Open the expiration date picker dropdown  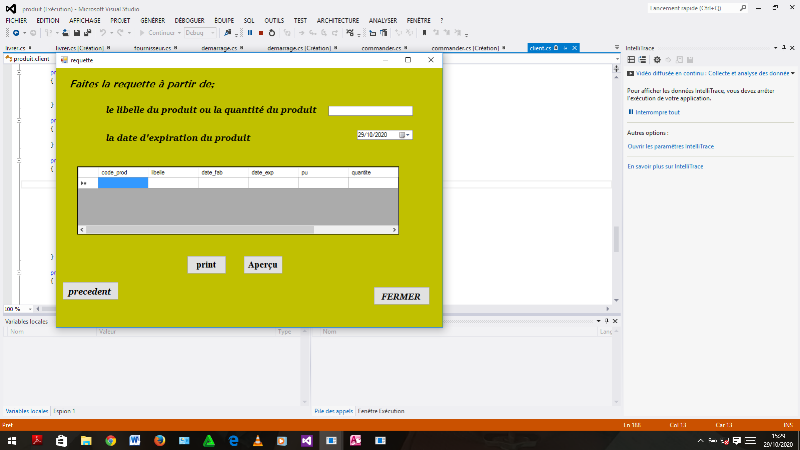pyautogui.click(x=408, y=134)
